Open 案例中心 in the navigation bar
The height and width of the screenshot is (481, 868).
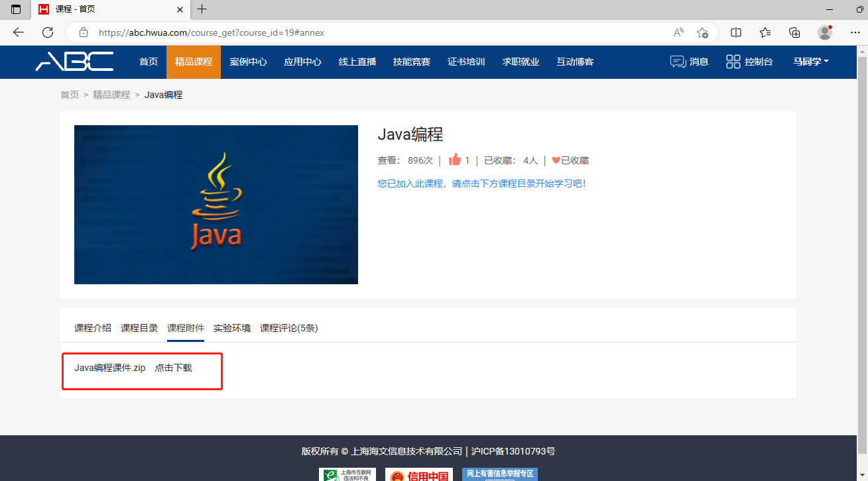tap(249, 62)
